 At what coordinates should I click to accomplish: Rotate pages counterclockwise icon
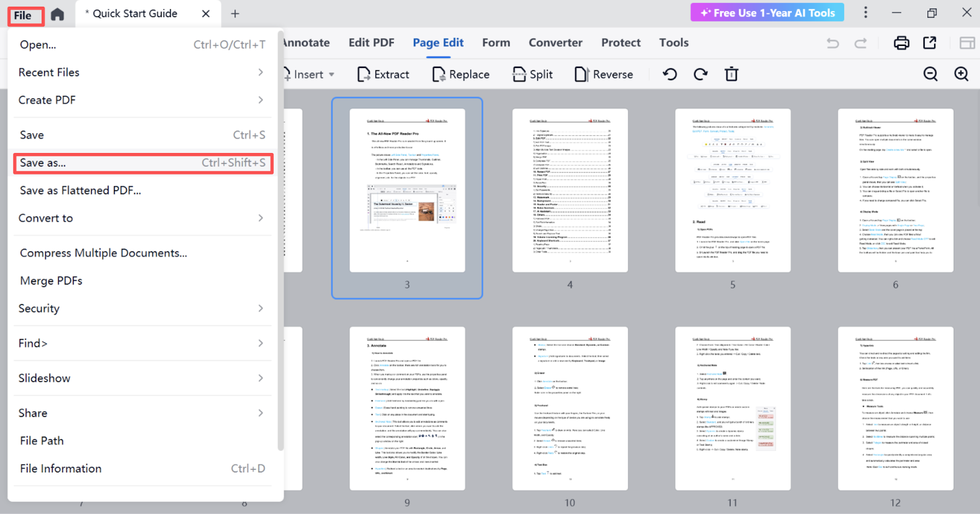coord(669,75)
